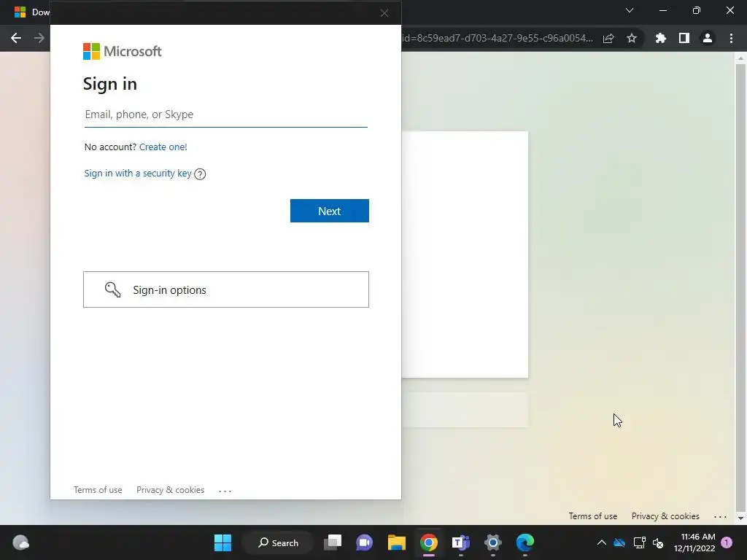Show more options ellipsis in sign-in dialog
The width and height of the screenshot is (747, 560).
pyautogui.click(x=225, y=491)
